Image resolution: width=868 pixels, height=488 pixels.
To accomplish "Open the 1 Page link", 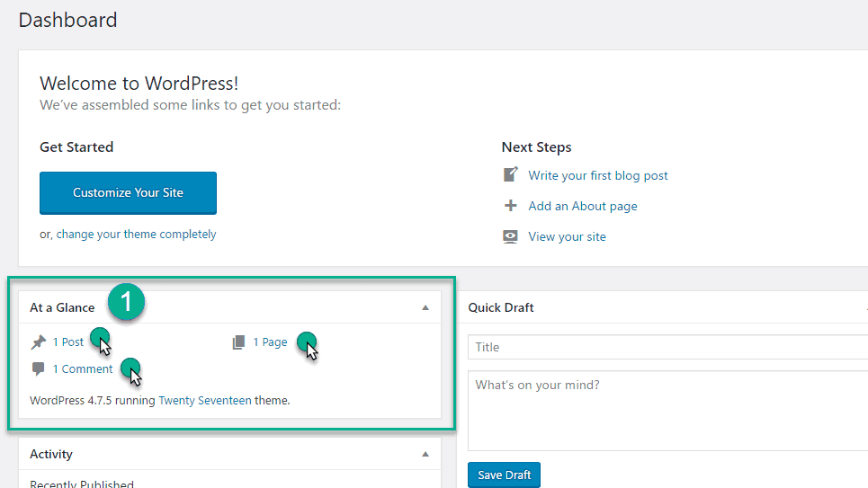I will (x=270, y=342).
